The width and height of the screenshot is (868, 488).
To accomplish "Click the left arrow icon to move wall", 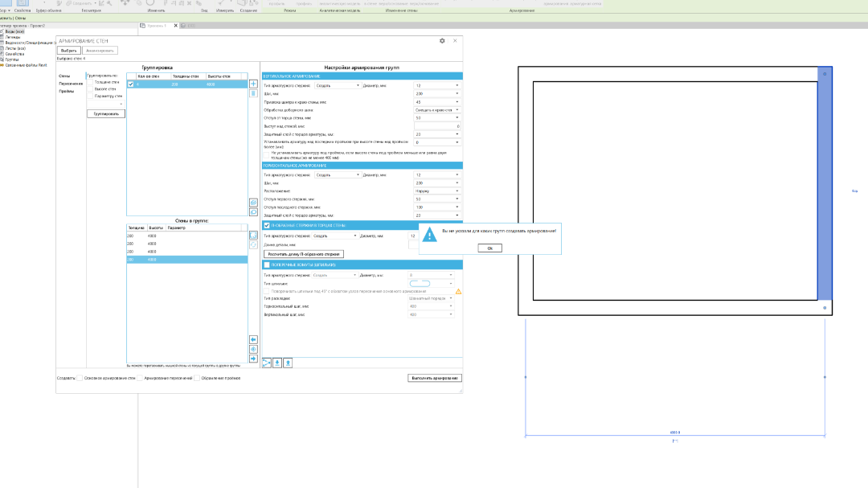I will click(253, 339).
